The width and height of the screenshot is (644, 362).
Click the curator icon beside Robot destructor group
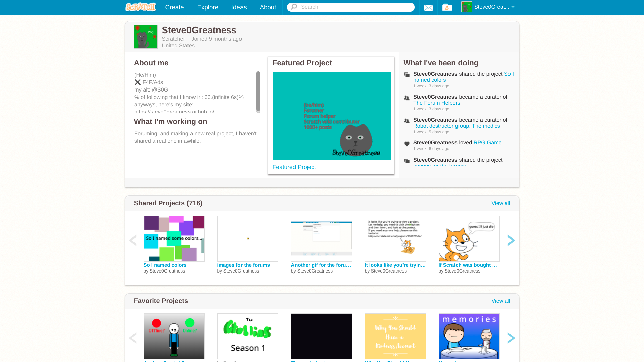(407, 121)
